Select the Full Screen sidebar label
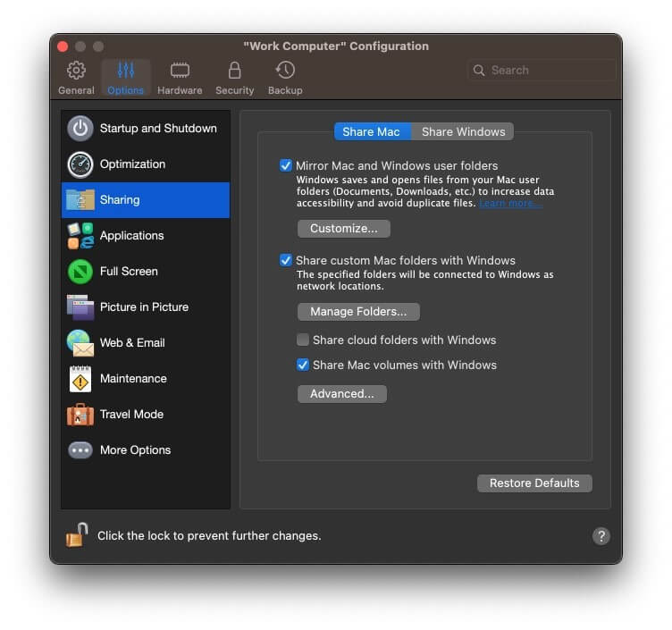The image size is (672, 630). (x=129, y=272)
